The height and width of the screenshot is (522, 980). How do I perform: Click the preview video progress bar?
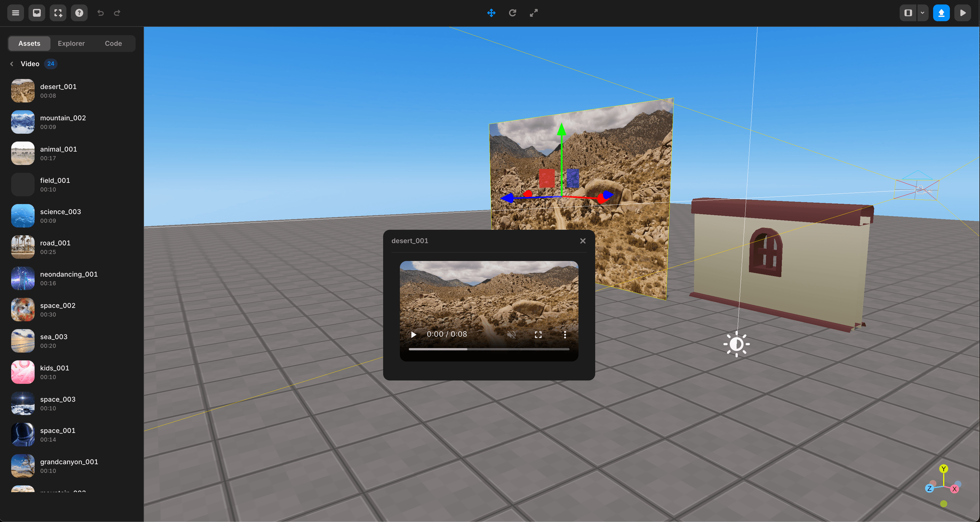pyautogui.click(x=489, y=349)
